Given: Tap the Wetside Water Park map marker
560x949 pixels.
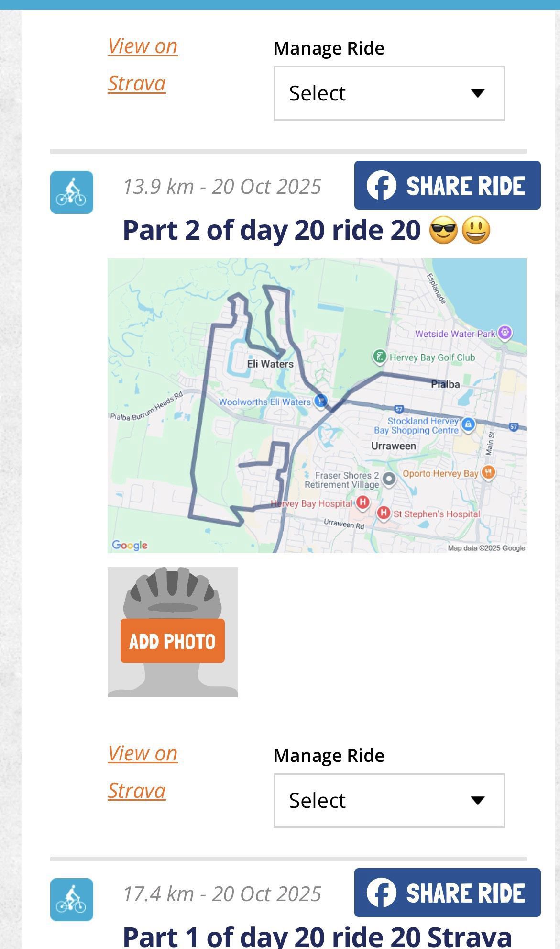Looking at the screenshot, I should click(x=505, y=332).
